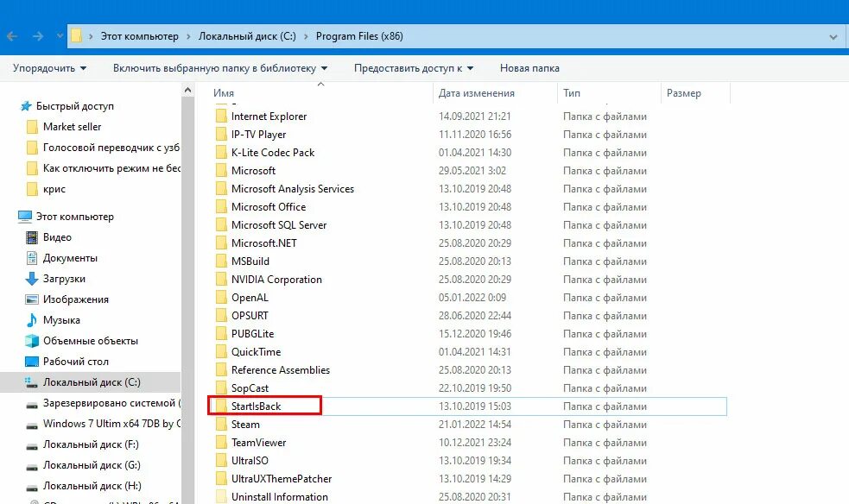
Task: Click 'Локальный диск (G:)' drive icon
Action: pyautogui.click(x=32, y=466)
